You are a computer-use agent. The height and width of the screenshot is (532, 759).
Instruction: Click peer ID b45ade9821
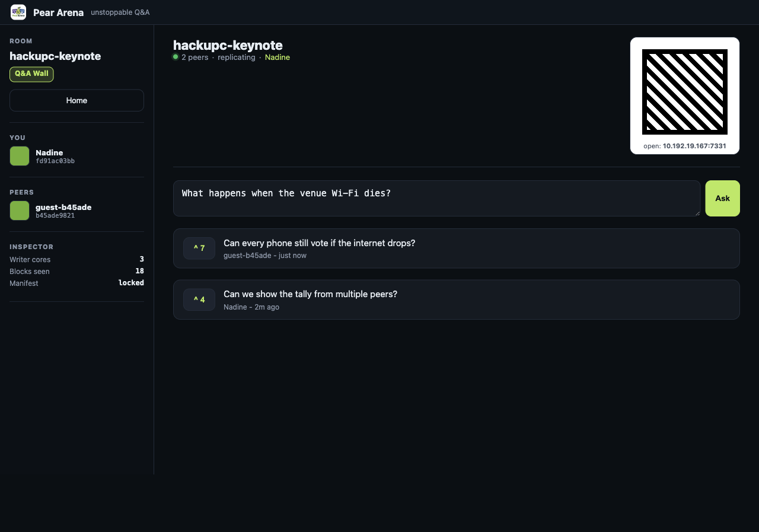55,216
